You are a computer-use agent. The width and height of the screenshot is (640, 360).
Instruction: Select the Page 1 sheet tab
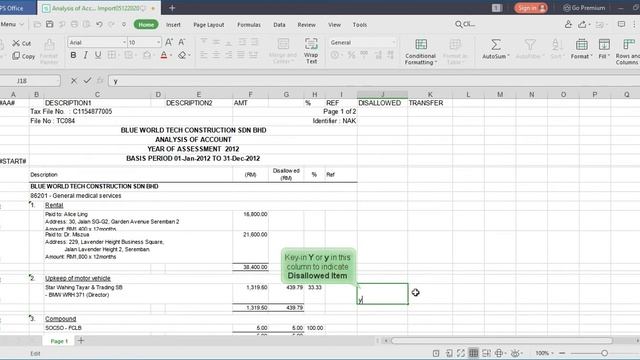[x=59, y=341]
